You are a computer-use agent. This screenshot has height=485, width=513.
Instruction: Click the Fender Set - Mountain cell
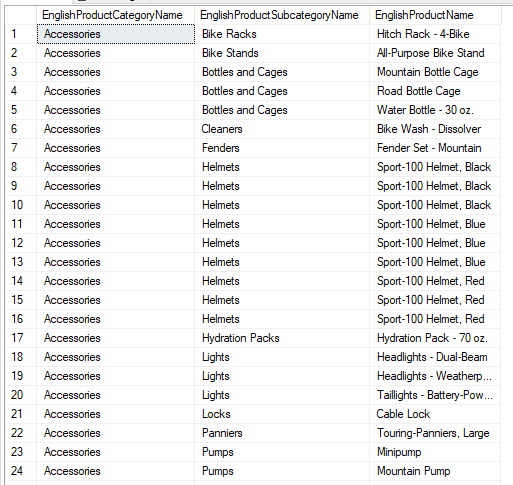[x=435, y=148]
